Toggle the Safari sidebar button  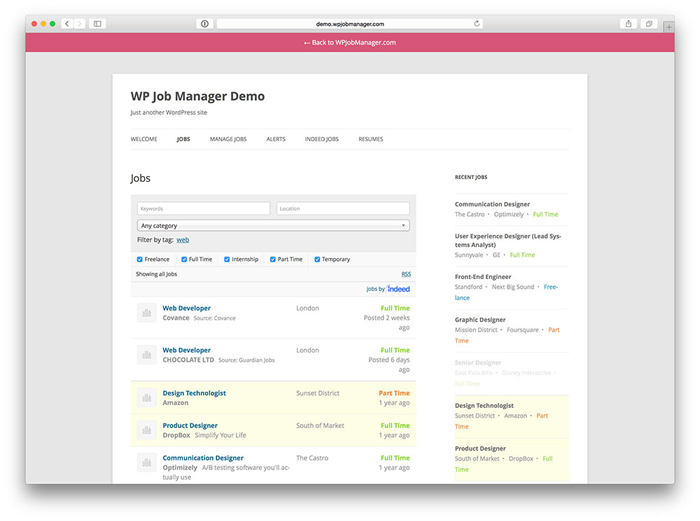97,24
